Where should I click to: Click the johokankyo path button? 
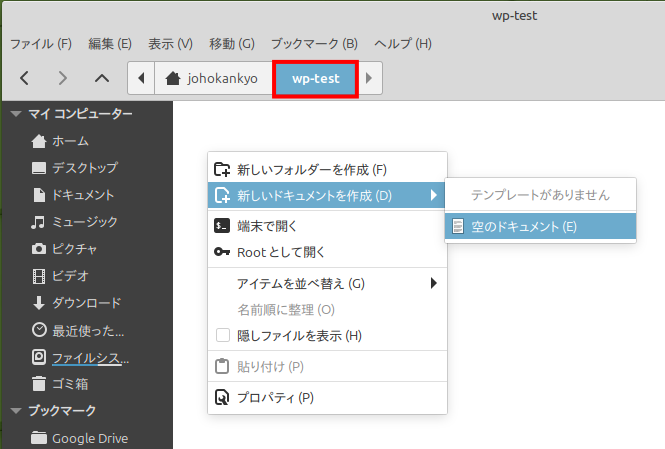coord(215,78)
